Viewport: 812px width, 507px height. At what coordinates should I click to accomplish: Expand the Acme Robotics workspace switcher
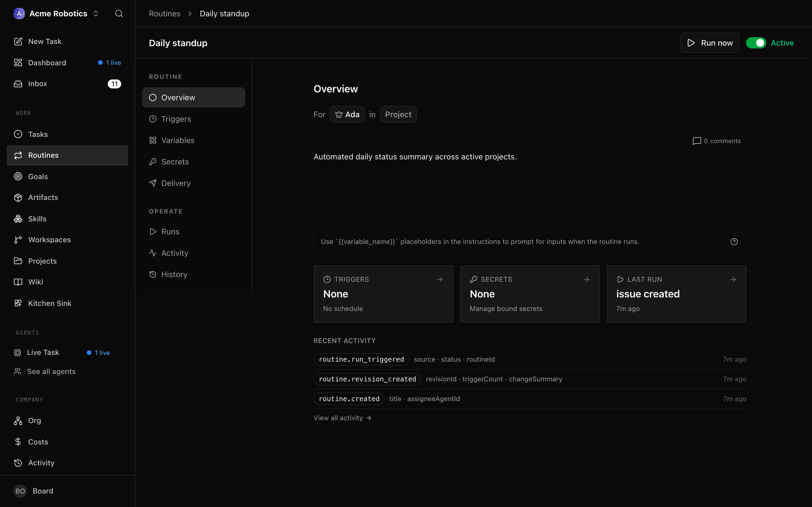pos(56,14)
